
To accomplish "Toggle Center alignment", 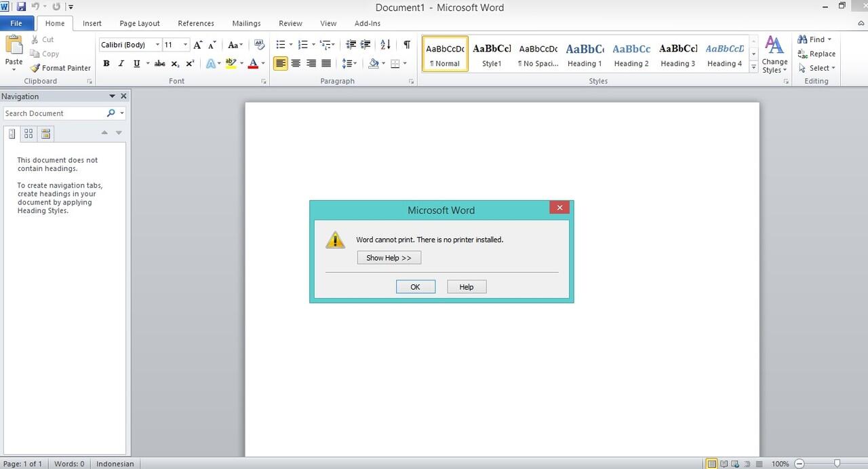I will pyautogui.click(x=296, y=63).
